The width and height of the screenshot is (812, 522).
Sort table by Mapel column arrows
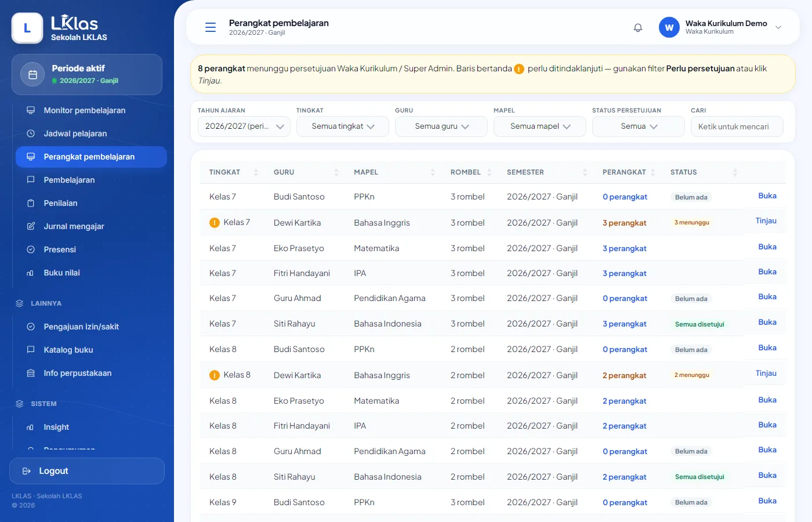point(433,172)
